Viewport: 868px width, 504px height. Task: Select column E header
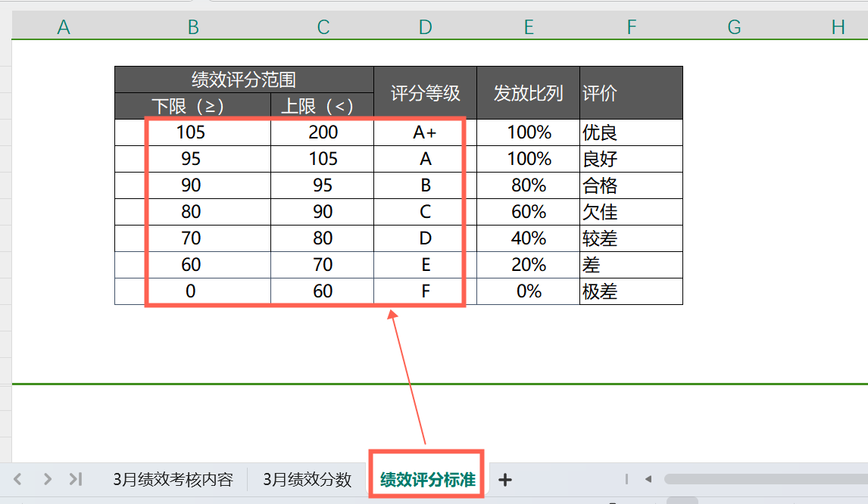529,26
